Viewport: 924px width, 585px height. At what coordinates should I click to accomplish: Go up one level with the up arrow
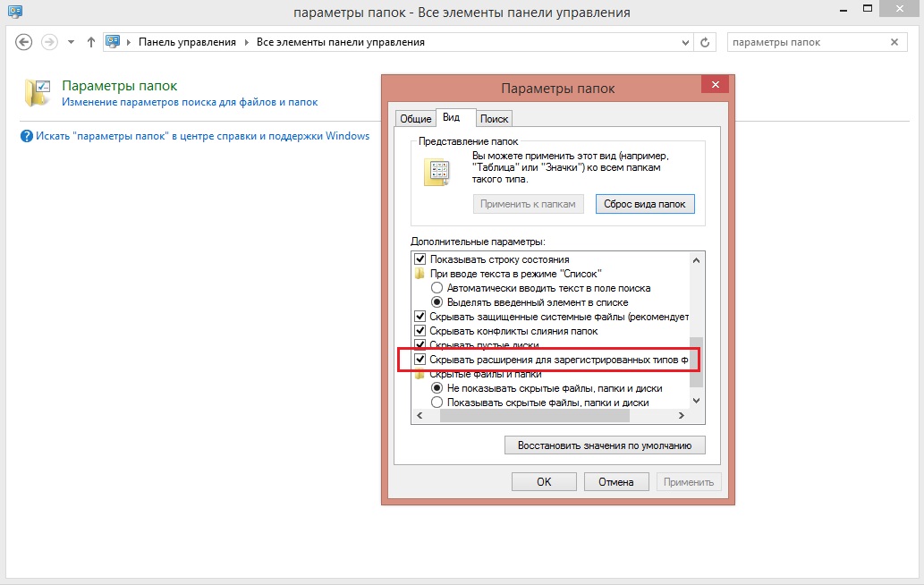pos(90,42)
